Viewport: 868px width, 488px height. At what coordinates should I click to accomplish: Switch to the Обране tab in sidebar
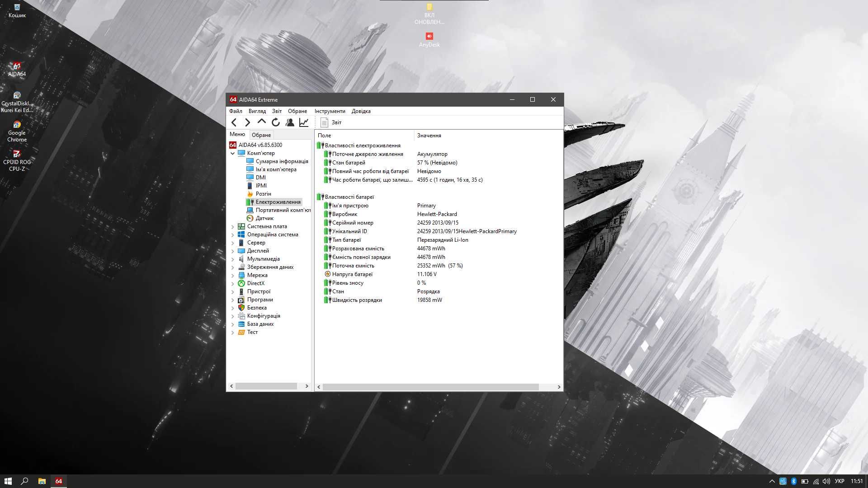pos(261,135)
